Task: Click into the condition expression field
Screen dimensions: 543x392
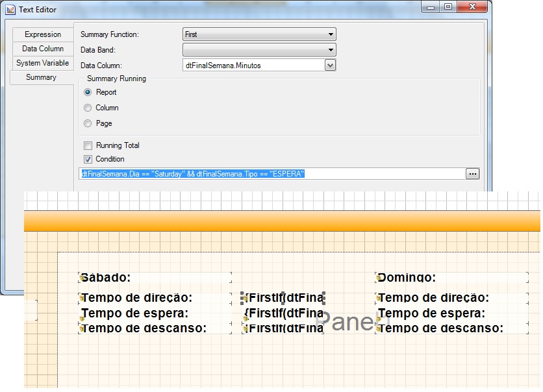Action: (272, 174)
